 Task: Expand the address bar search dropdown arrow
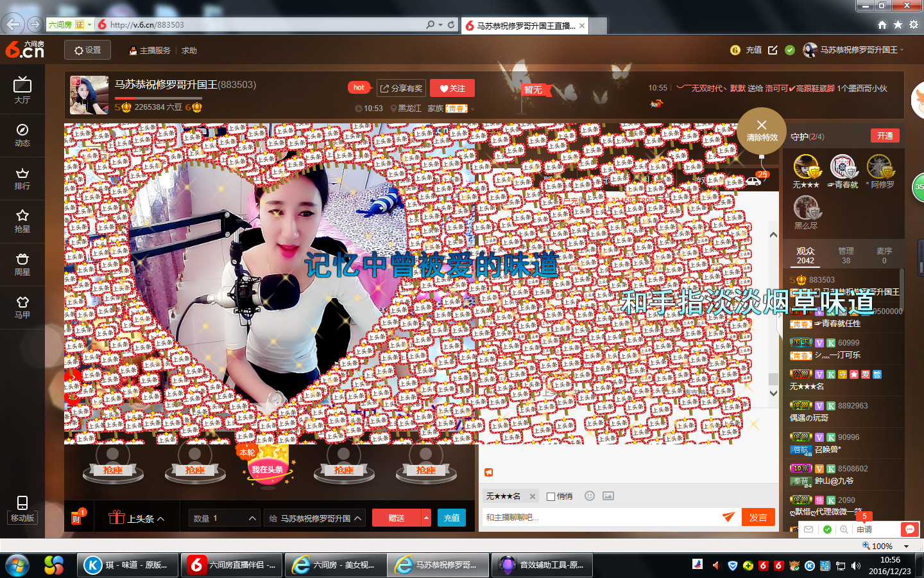click(440, 24)
